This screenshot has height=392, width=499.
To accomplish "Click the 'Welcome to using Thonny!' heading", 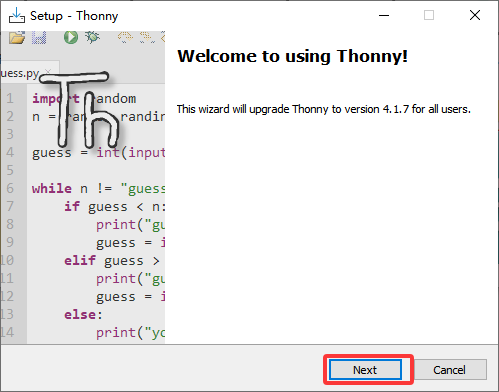I will pos(292,56).
